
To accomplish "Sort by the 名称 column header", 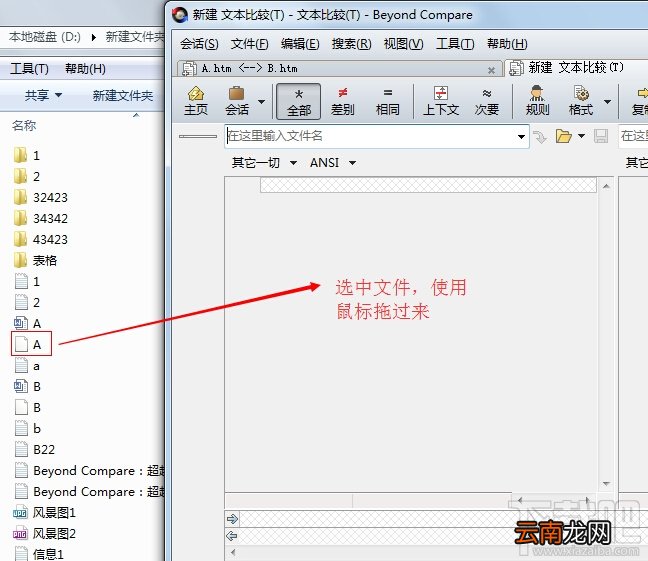I will (24, 125).
